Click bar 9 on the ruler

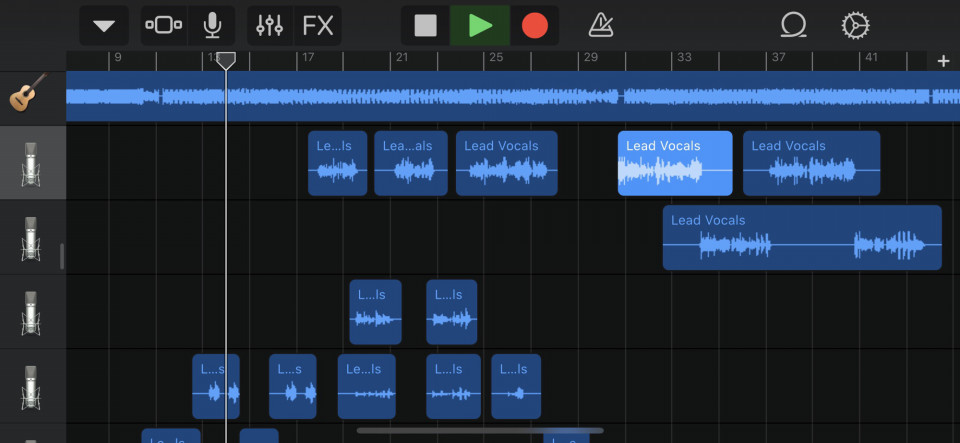(118, 58)
